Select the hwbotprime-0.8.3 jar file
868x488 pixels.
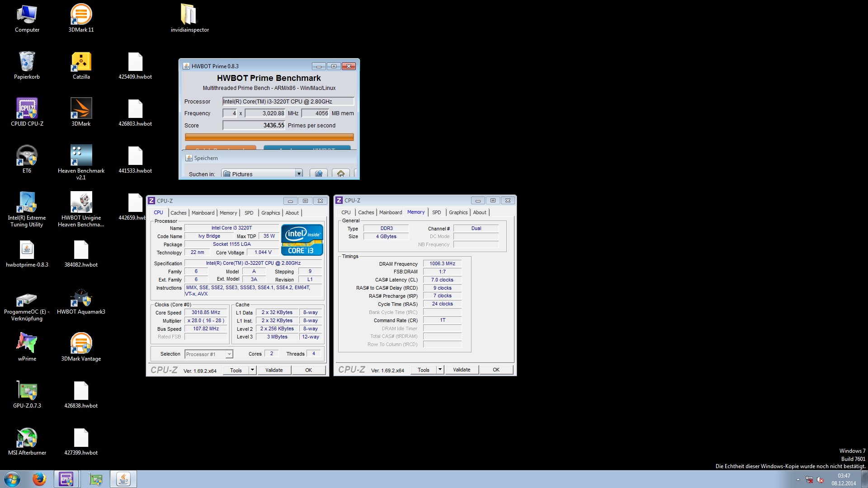[27, 253]
